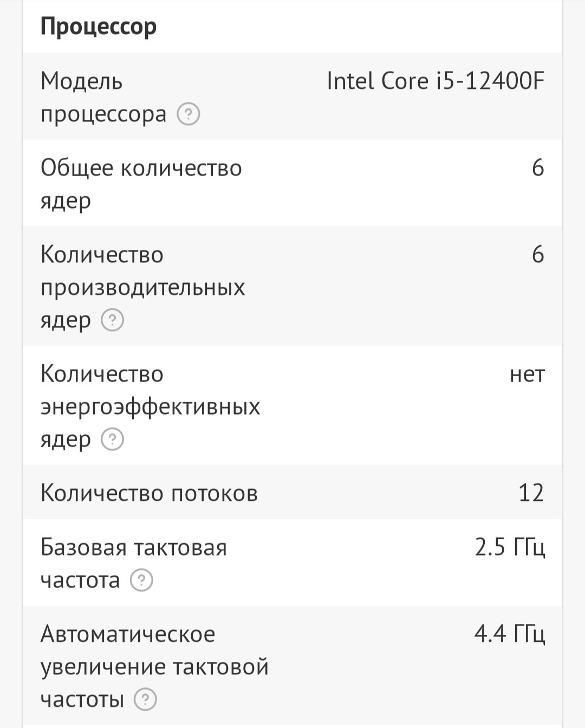Click value 6 for 'производительных ядер'
Screen dimensions: 585x728
click(537, 255)
